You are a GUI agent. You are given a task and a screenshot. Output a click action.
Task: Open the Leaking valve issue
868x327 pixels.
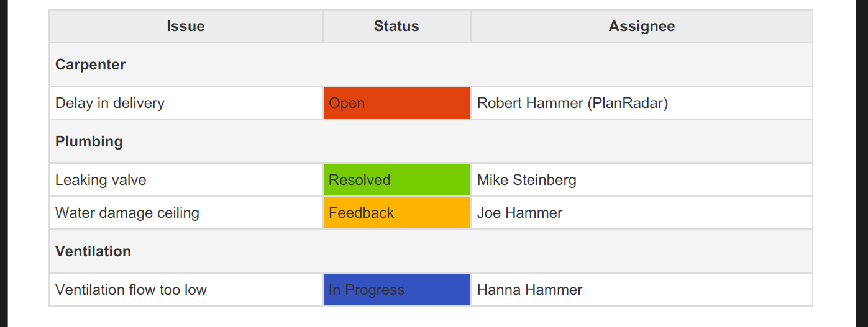pyautogui.click(x=101, y=180)
